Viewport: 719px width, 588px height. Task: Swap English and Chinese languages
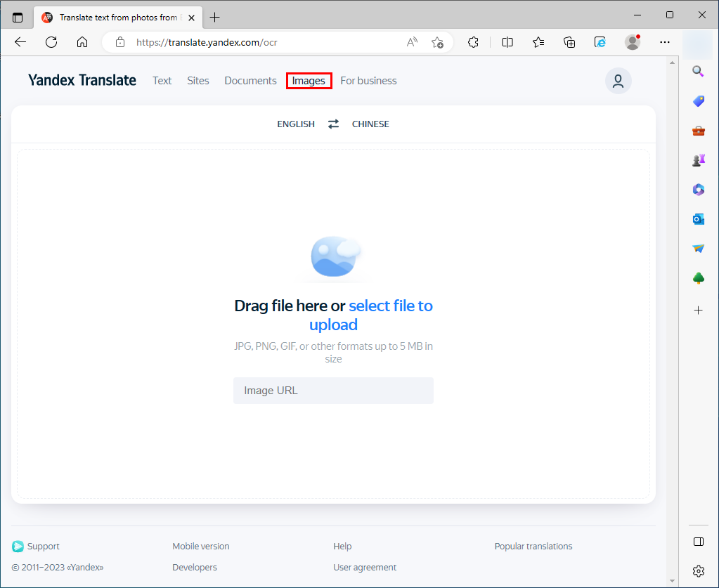(x=333, y=124)
